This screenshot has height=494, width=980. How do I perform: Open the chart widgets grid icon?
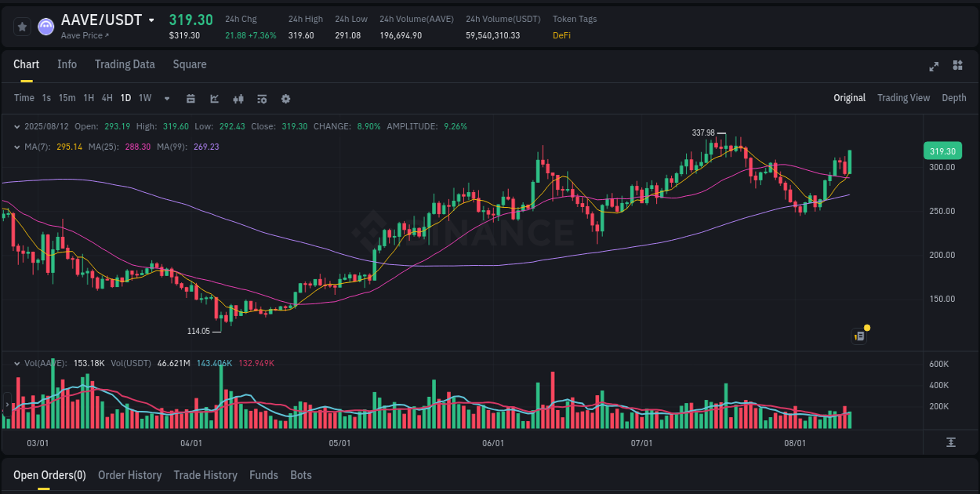(957, 66)
